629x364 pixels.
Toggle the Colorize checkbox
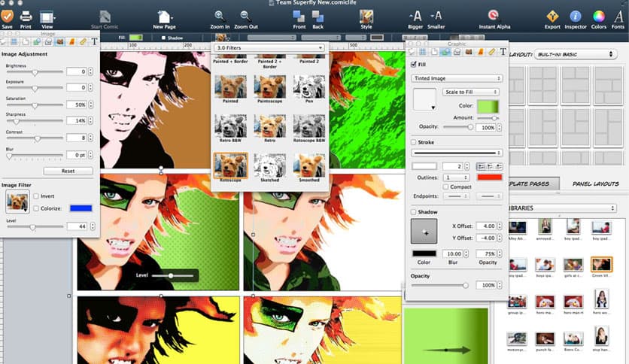pos(36,208)
